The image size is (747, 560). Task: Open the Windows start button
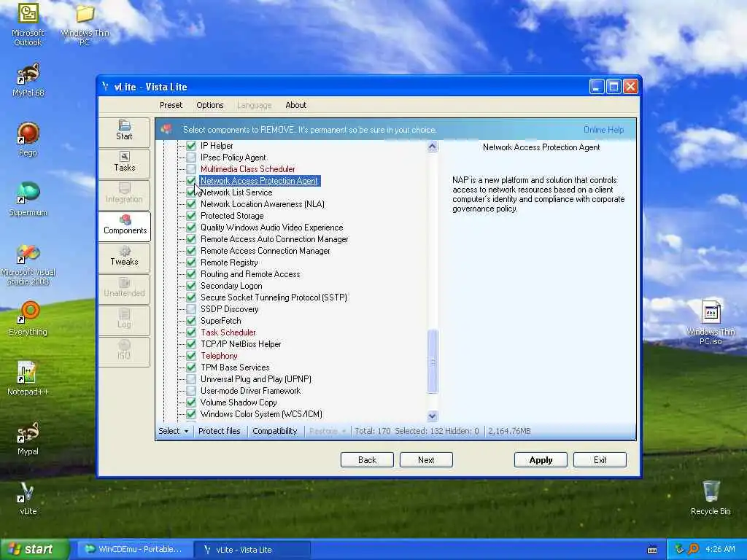click(34, 550)
